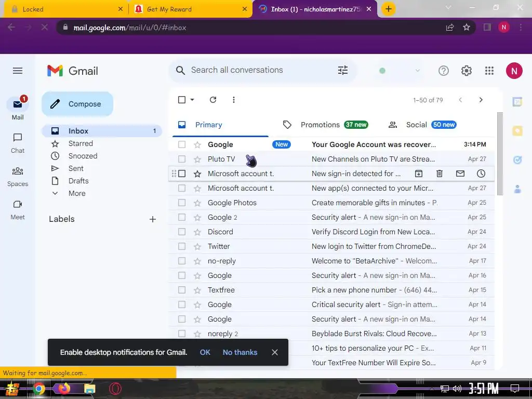Screen dimensions: 532x399
Task: Open Mail section in left rail
Action: point(18,108)
